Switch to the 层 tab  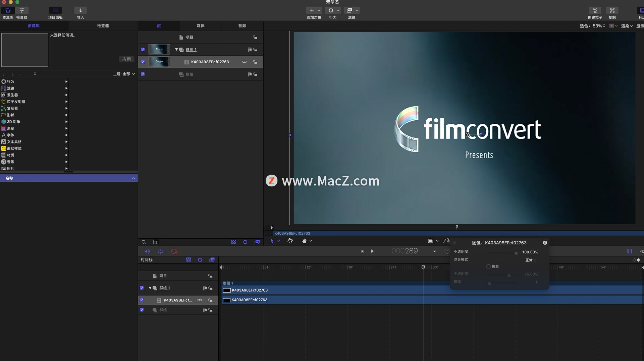point(159,26)
